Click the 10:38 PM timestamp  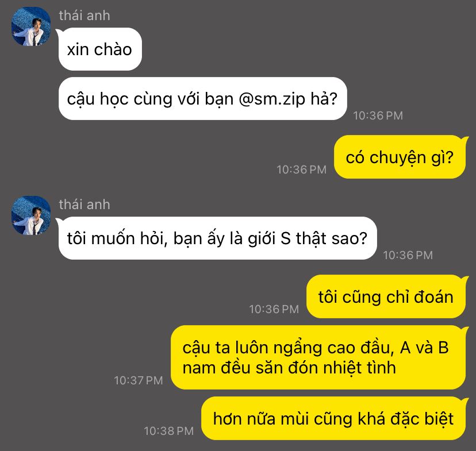pos(169,431)
